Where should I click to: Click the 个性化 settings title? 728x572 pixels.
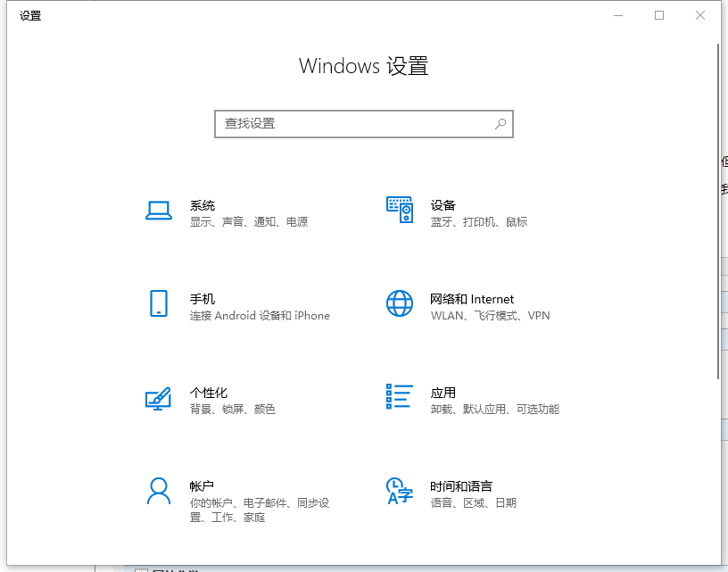tap(209, 393)
